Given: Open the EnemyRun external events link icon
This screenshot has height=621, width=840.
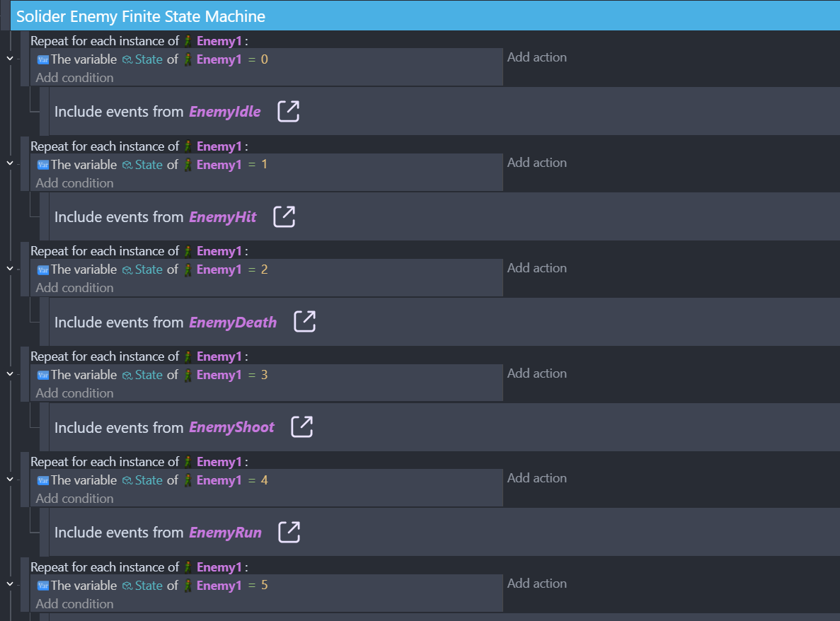Looking at the screenshot, I should tap(289, 532).
